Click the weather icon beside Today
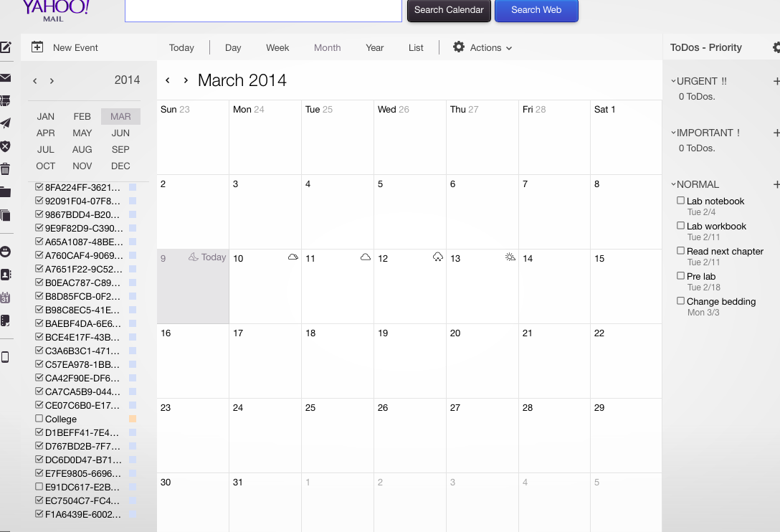The width and height of the screenshot is (780, 532). pyautogui.click(x=194, y=257)
